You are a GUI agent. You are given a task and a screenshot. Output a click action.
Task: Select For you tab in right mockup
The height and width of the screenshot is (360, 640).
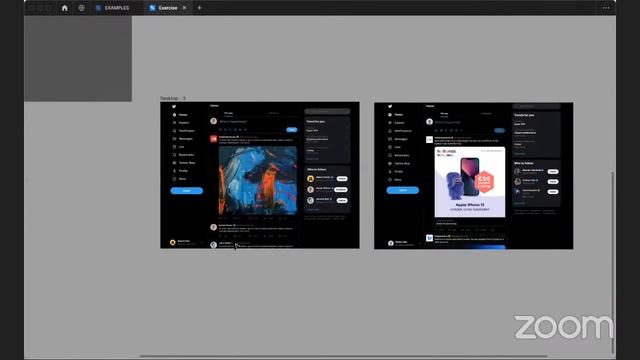coord(444,113)
